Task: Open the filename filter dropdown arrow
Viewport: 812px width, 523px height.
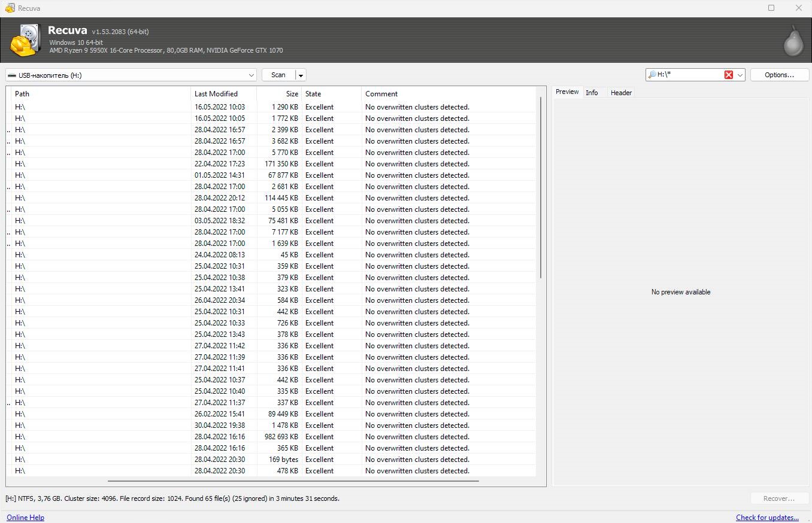Action: tap(740, 75)
